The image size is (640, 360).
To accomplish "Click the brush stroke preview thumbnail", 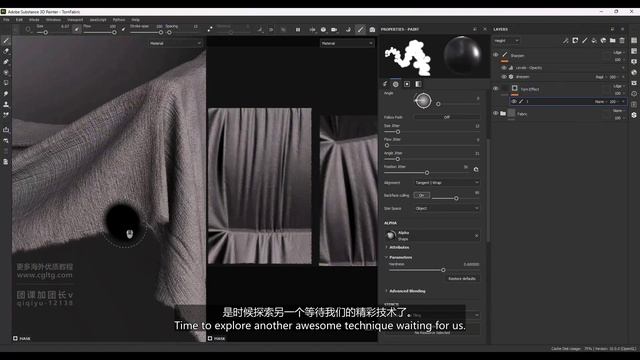I will tap(408, 57).
